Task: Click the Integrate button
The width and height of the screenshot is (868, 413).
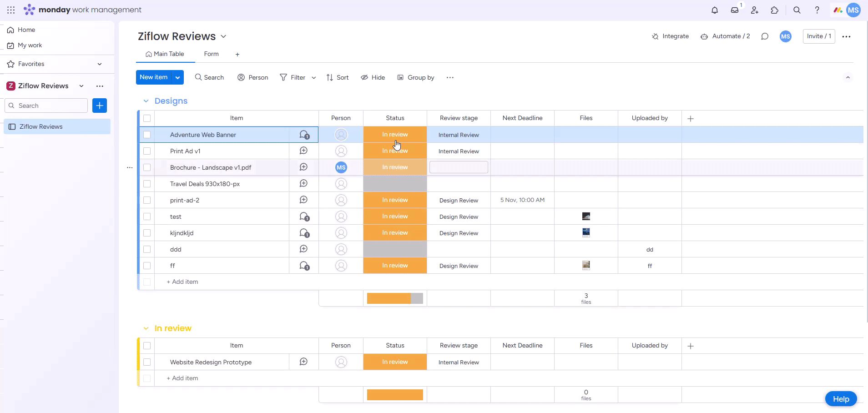Action: (671, 36)
